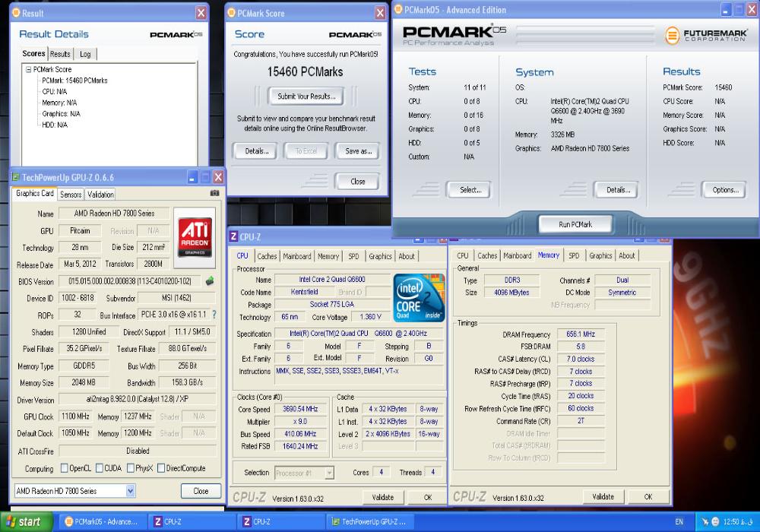Switch to the Results tab in Result Details
The image size is (760, 532).
pyautogui.click(x=60, y=54)
